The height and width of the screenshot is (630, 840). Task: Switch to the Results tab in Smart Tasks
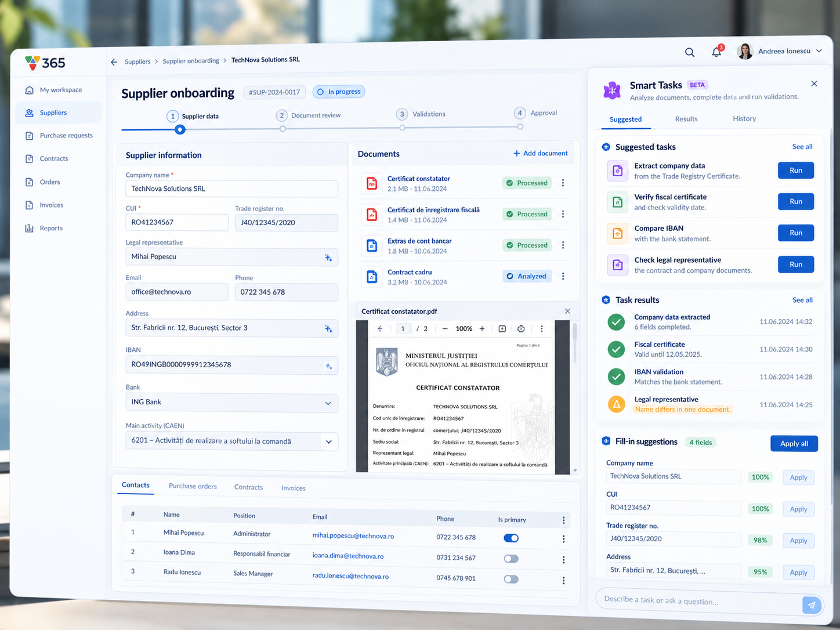point(686,119)
